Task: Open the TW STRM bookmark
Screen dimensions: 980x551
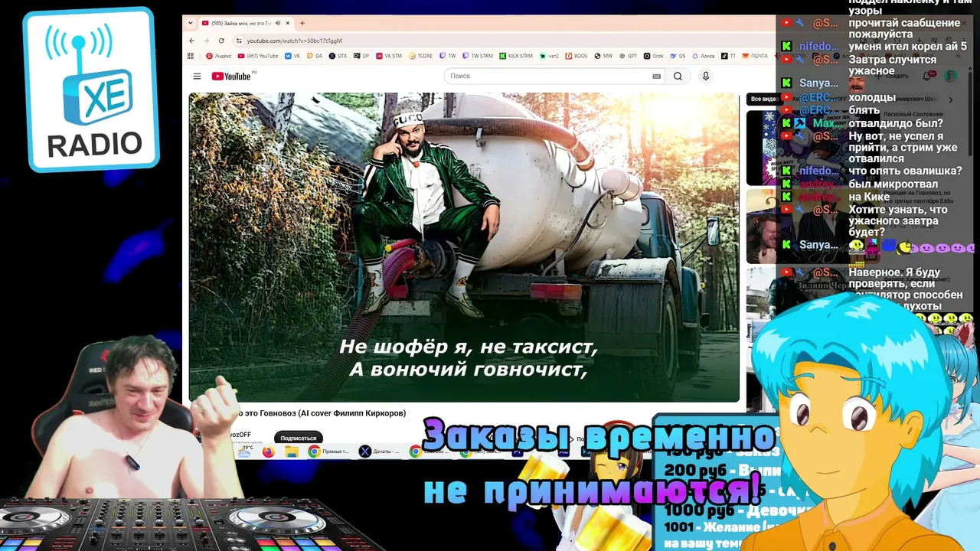Action: coord(478,56)
